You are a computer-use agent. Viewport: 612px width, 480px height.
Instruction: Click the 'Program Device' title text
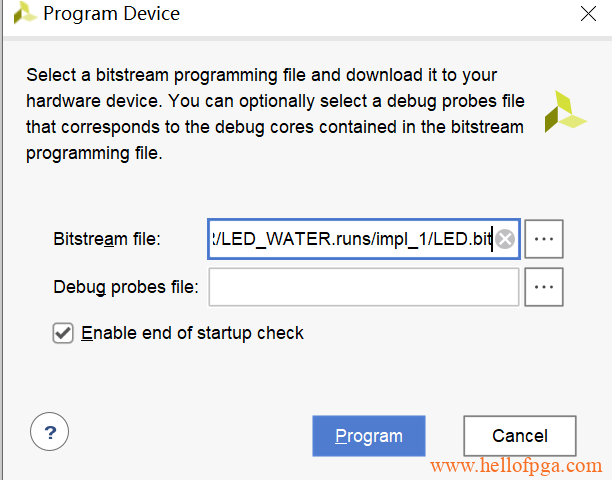tap(112, 14)
